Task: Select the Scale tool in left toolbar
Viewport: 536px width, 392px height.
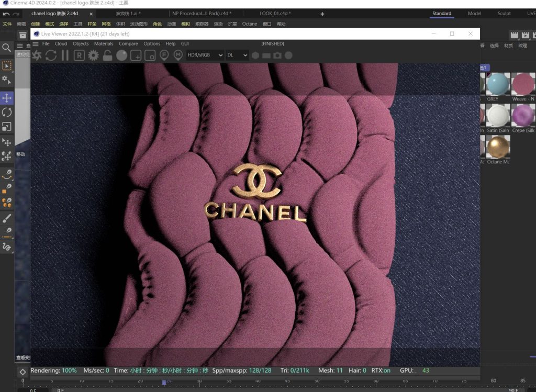Action: click(7, 127)
